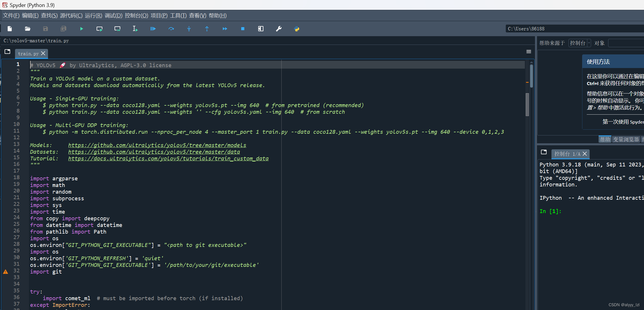
Task: Stop debugging square icon
Action: point(243,29)
